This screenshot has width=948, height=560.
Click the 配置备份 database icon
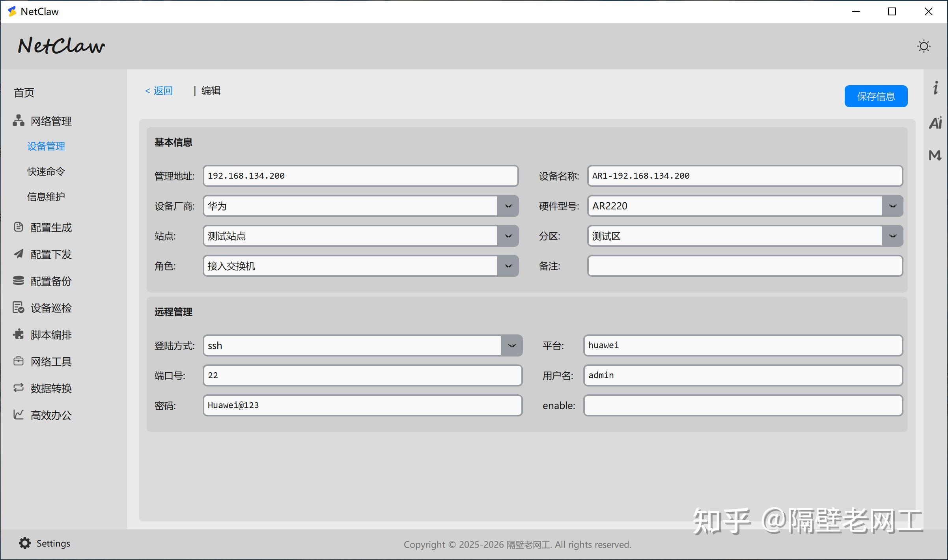point(18,281)
